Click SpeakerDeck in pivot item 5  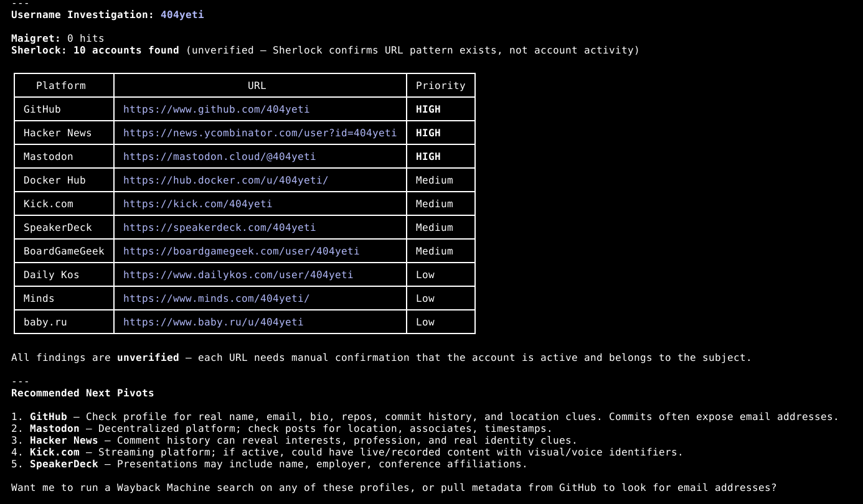(64, 464)
